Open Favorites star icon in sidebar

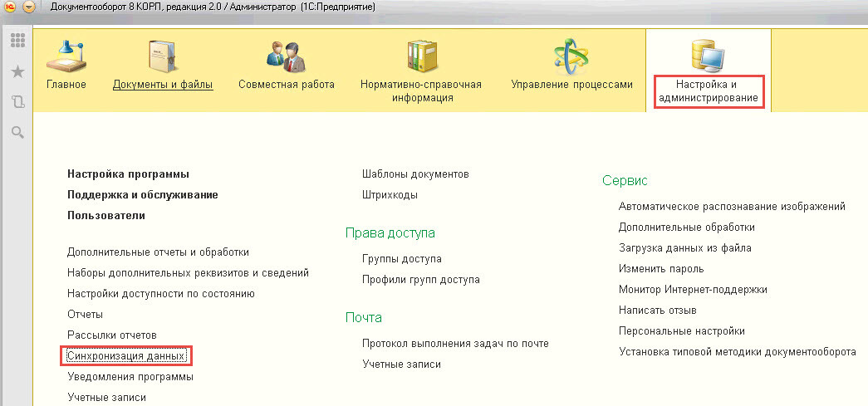[17, 72]
